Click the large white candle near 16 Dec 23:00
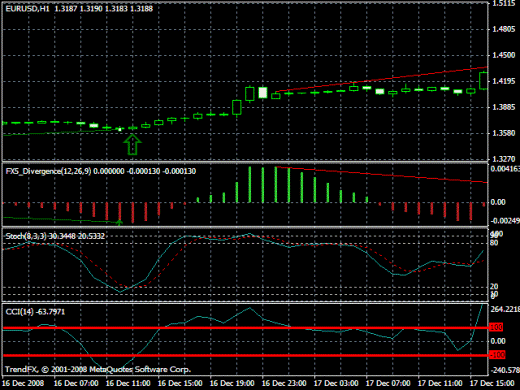This screenshot has height=390, width=520. 263,92
